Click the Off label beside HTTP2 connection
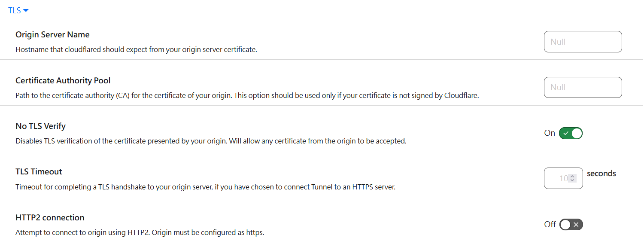This screenshot has height=247, width=644. (550, 225)
